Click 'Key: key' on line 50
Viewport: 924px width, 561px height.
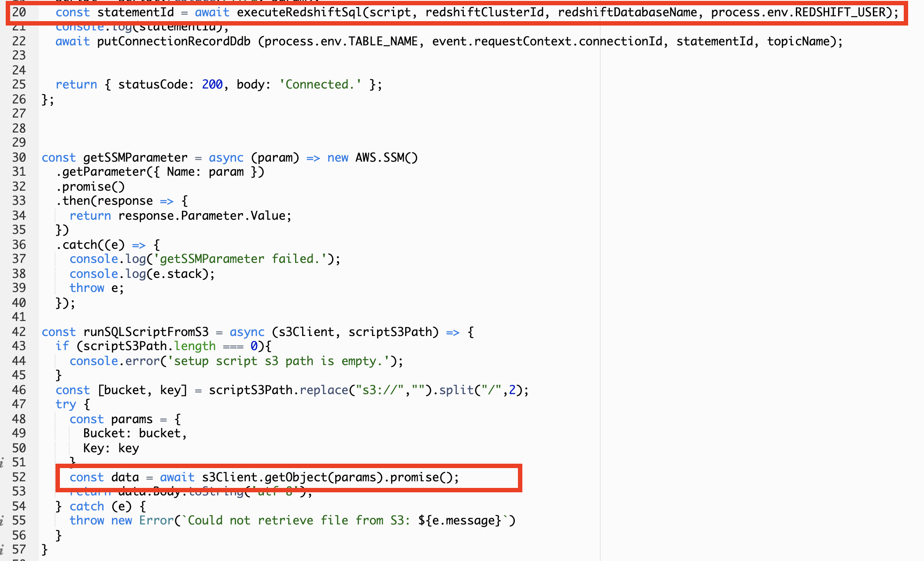(x=111, y=448)
